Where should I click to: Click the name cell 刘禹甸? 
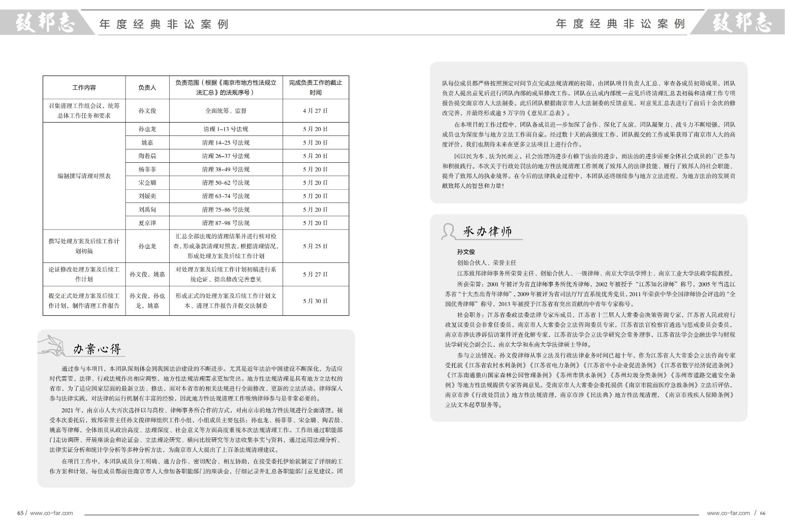pos(147,210)
